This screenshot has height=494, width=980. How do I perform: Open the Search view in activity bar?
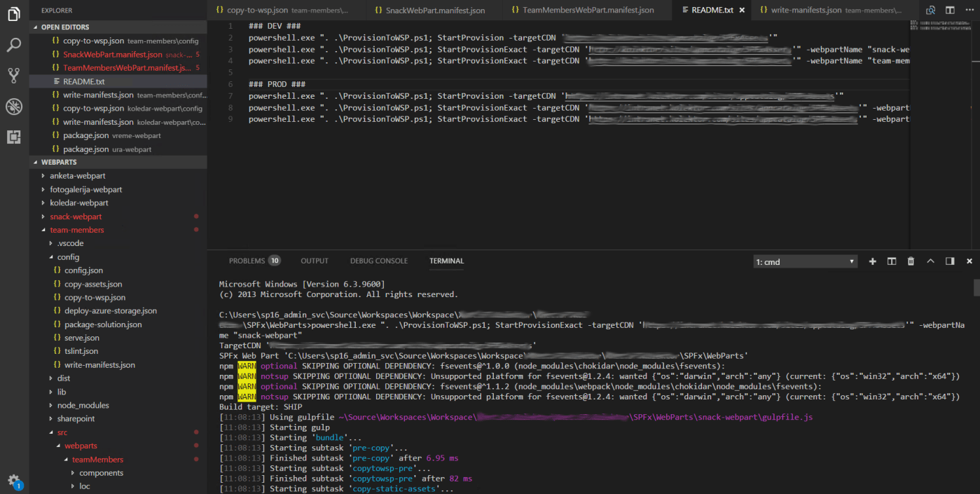[14, 46]
